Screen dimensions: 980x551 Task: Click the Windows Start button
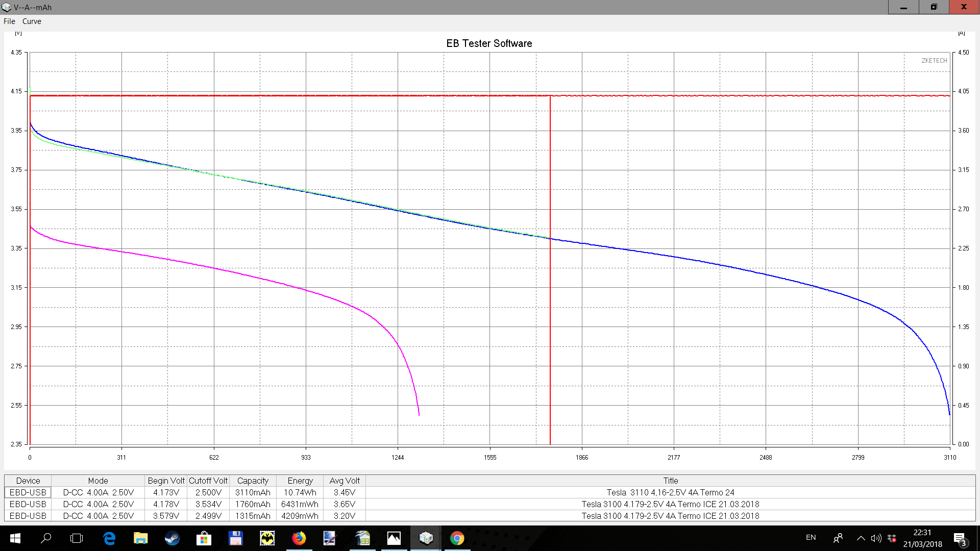(x=15, y=538)
